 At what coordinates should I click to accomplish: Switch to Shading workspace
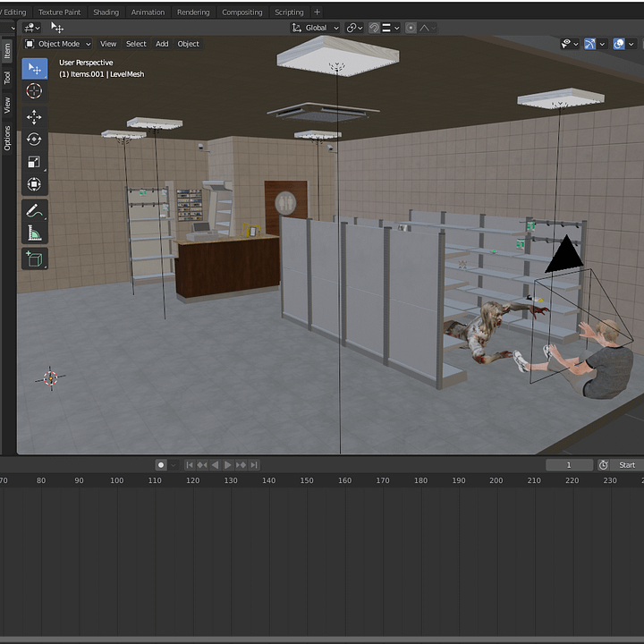106,13
